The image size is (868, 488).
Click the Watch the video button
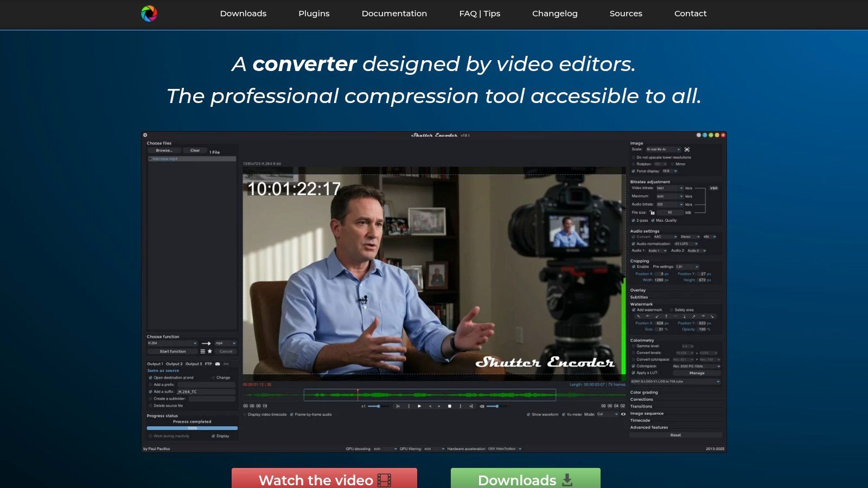tap(324, 478)
